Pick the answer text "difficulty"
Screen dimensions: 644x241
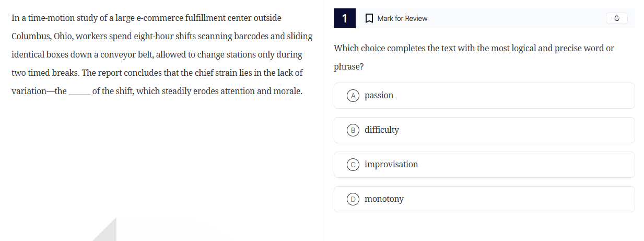click(382, 130)
